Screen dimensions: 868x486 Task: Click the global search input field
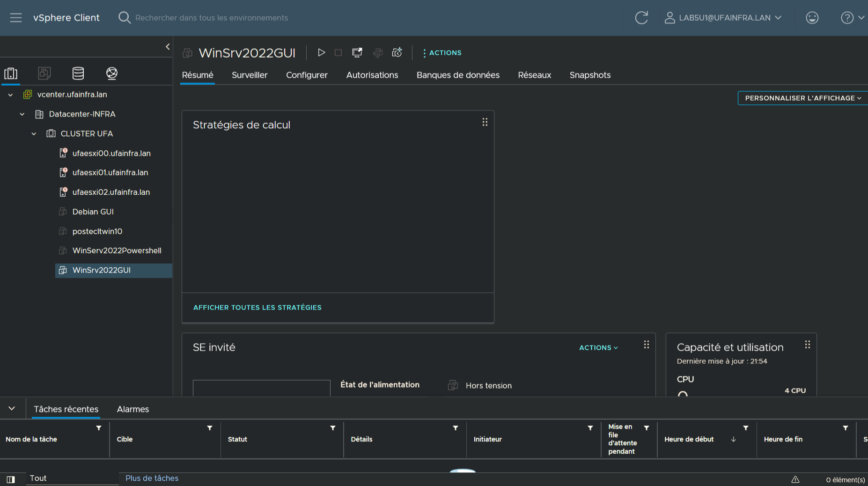pyautogui.click(x=212, y=18)
